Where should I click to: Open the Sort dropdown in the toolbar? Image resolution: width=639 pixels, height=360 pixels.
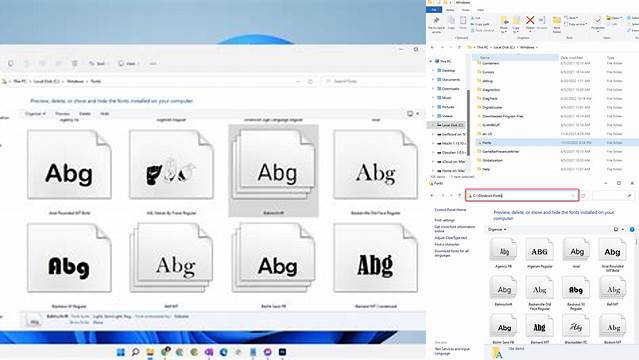click(x=97, y=64)
